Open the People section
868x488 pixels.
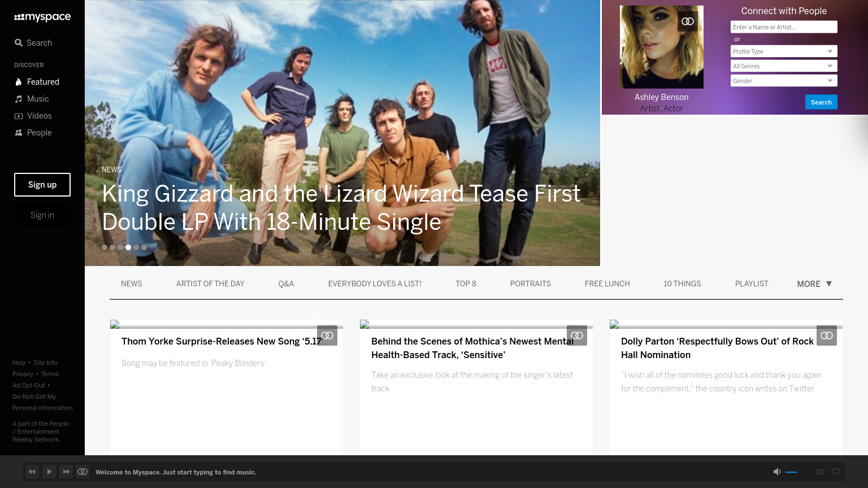[33, 133]
